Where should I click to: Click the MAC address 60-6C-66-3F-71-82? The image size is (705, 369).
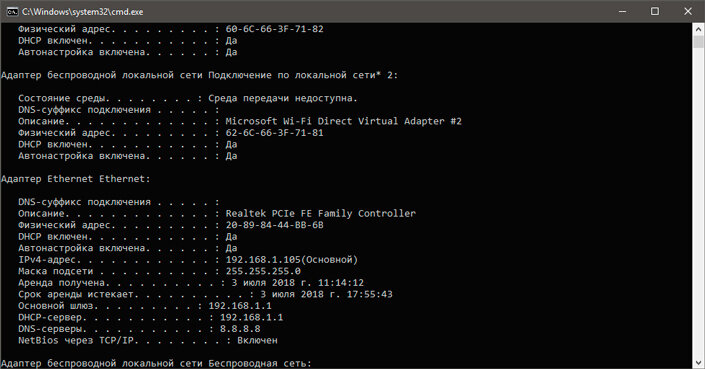[x=274, y=29]
